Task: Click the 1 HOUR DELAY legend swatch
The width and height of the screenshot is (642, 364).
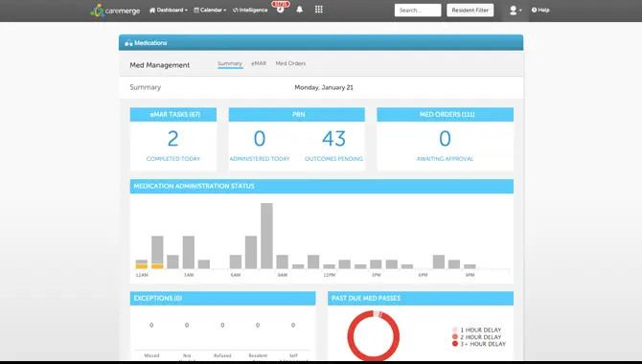Action: tap(455, 330)
